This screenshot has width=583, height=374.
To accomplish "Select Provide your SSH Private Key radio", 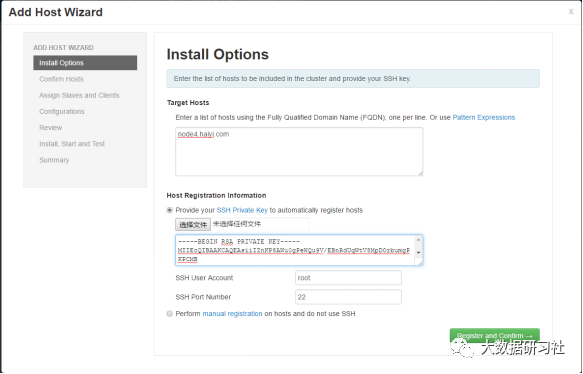I will (170, 210).
